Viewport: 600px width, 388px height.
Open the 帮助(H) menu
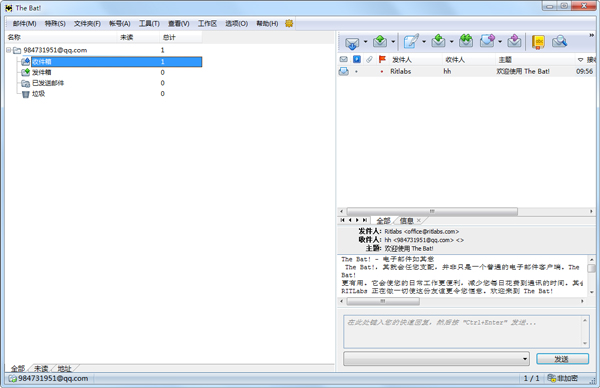coord(267,24)
